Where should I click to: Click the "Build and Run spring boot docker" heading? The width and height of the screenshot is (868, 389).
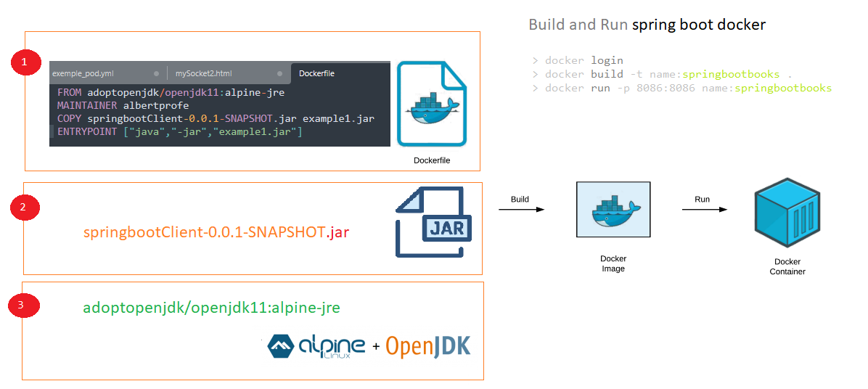tap(647, 25)
